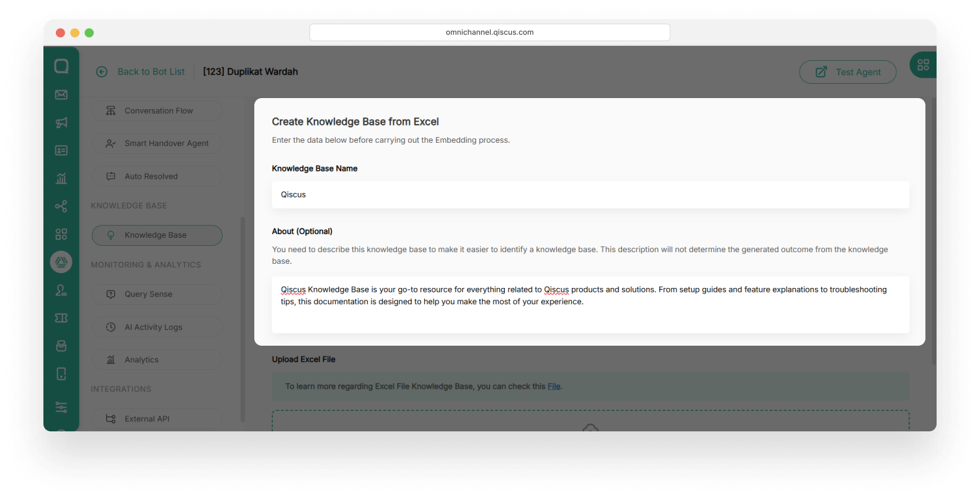Select the Knowledge Base sidebar item
Viewport: 980px width, 499px height.
point(157,235)
